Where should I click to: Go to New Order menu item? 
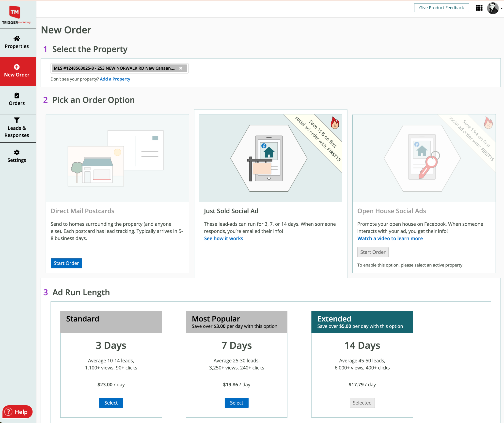click(x=18, y=71)
